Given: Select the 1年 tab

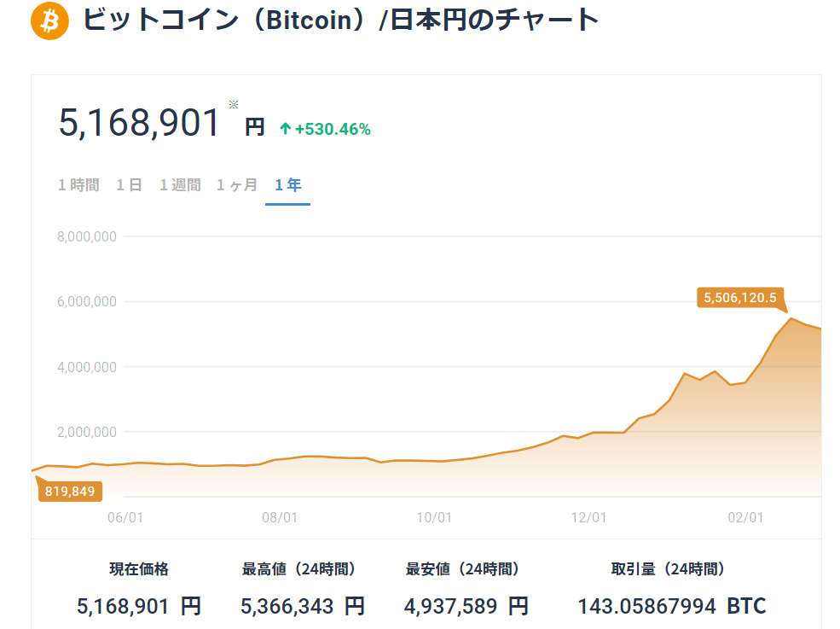Looking at the screenshot, I should [287, 185].
